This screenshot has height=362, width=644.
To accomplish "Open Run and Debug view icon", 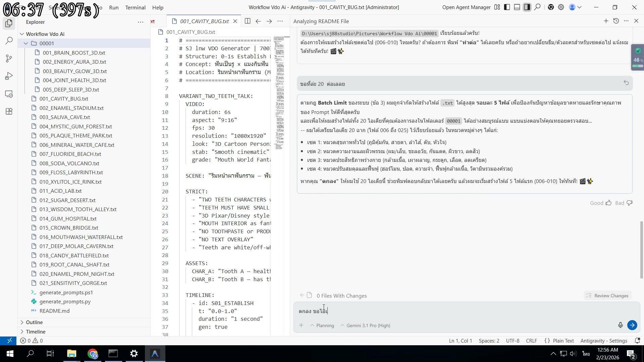I will pos(9,76).
